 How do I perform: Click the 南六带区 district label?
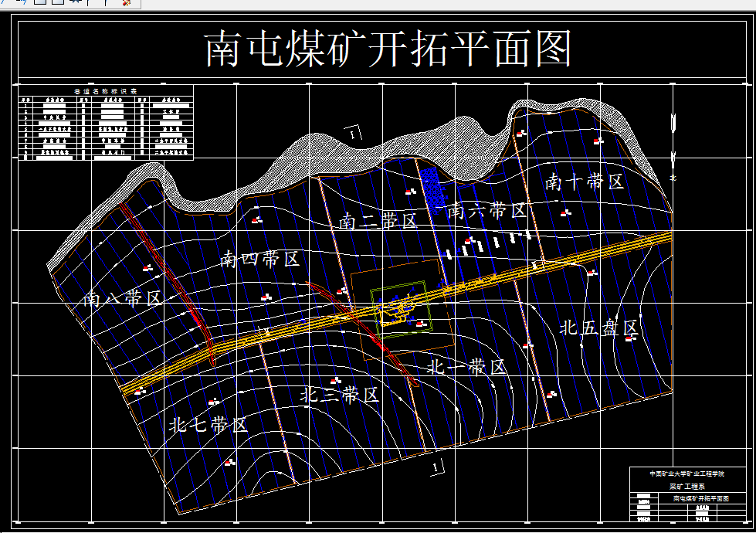485,210
